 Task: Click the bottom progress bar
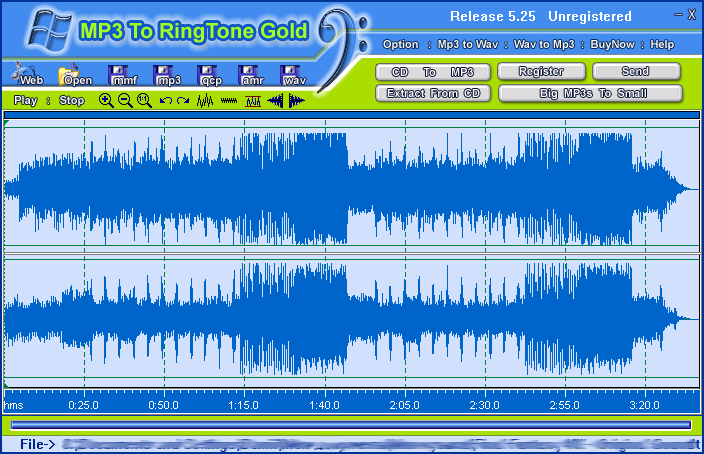pyautogui.click(x=351, y=425)
